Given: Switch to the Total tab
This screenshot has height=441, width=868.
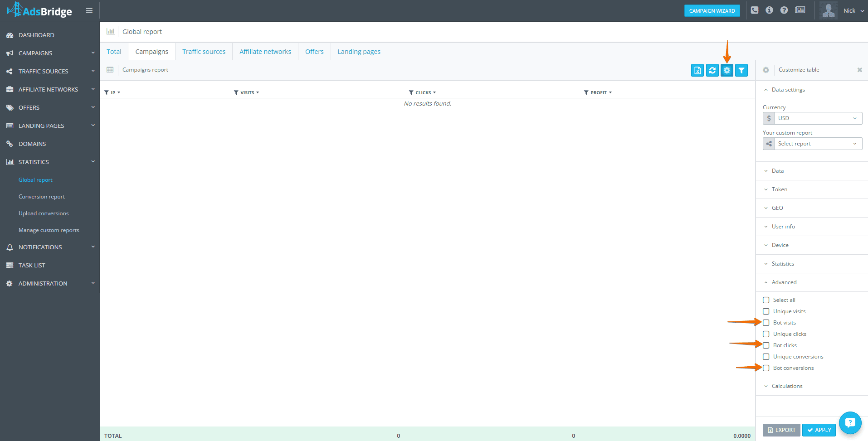Looking at the screenshot, I should (114, 52).
